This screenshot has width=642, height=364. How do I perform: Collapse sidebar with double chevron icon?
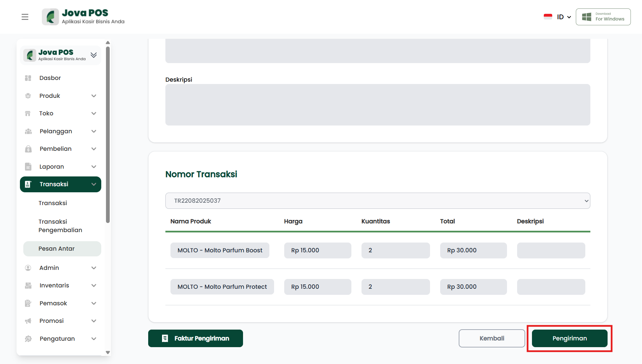point(94,55)
